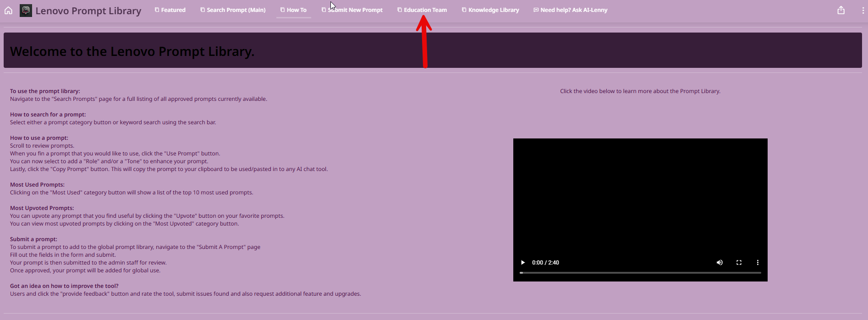Switch to the Education Team tab
868x320 pixels.
click(x=422, y=10)
